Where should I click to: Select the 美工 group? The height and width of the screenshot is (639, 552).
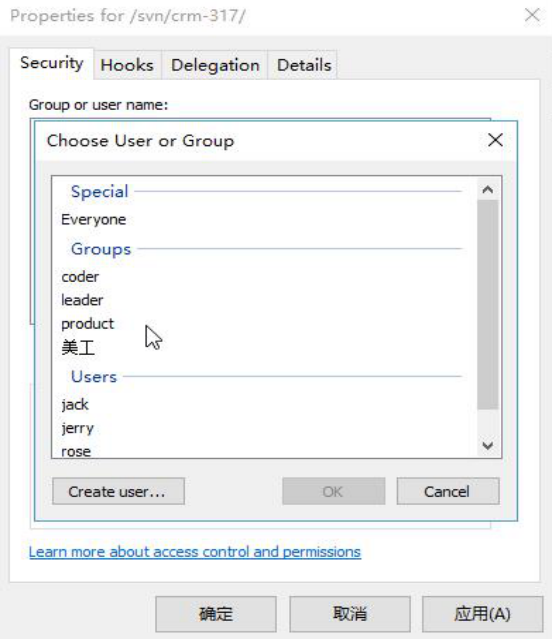78,348
